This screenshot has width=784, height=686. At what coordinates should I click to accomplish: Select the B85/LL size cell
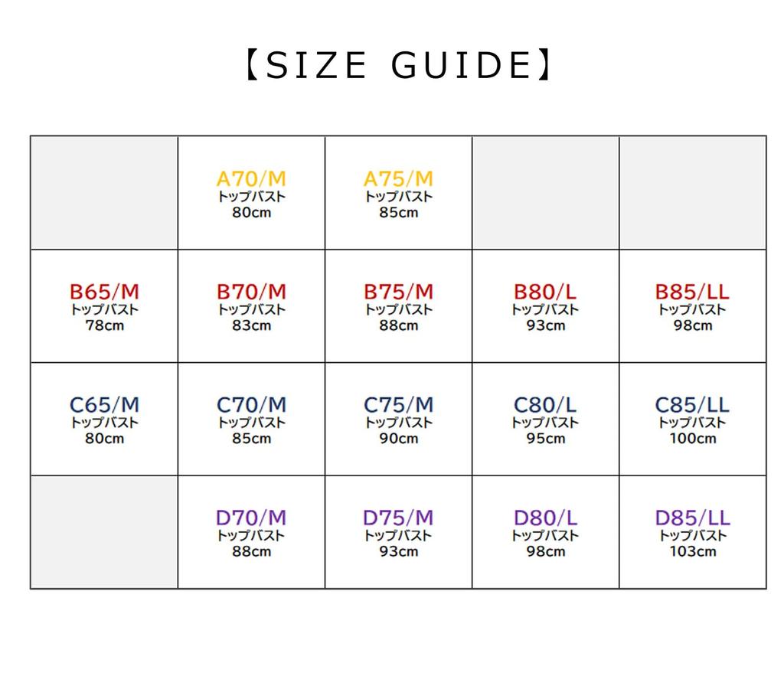click(x=692, y=306)
